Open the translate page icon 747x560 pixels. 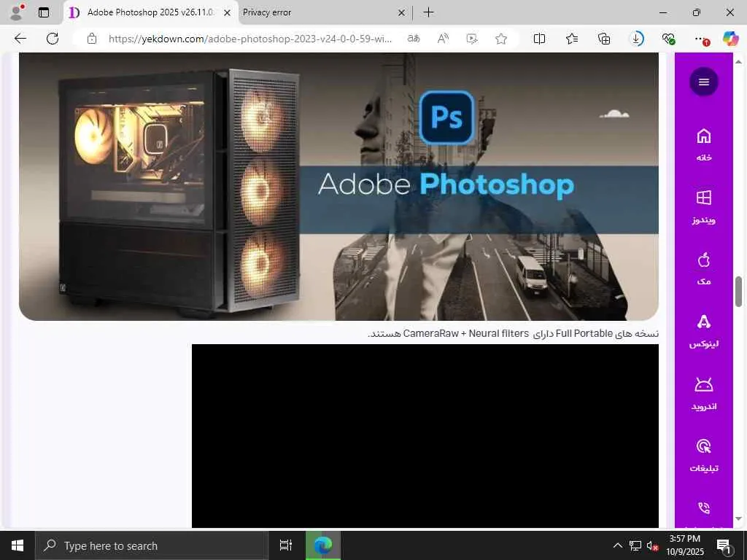pos(414,39)
